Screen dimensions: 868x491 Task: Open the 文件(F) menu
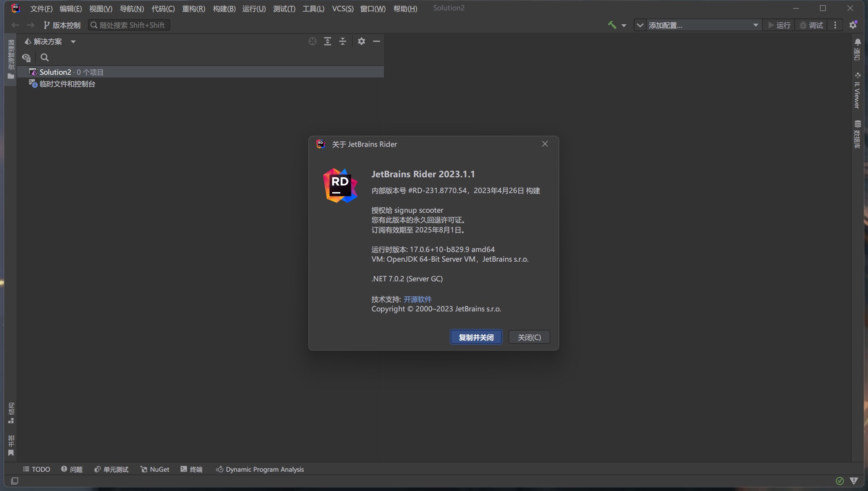click(41, 8)
